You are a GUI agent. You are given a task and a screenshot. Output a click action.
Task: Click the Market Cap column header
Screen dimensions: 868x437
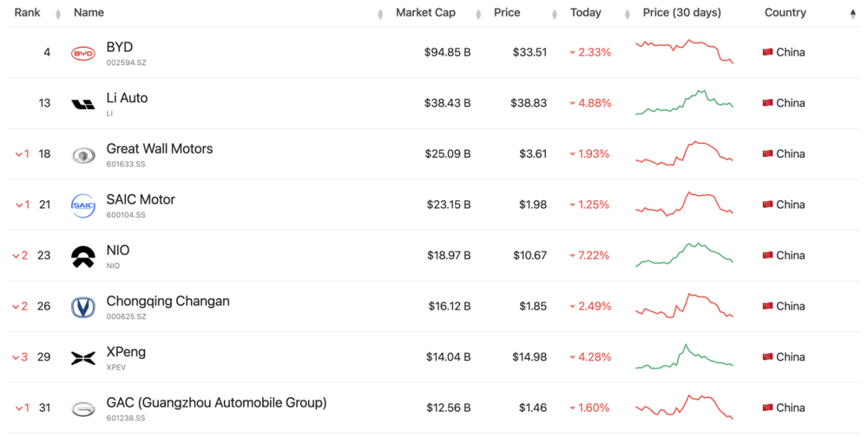425,13
